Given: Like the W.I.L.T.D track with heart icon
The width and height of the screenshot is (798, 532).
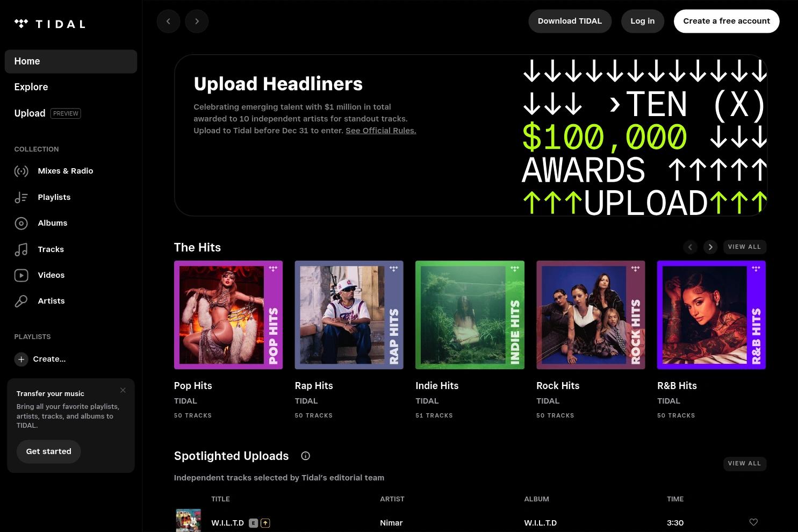Looking at the screenshot, I should coord(753,522).
